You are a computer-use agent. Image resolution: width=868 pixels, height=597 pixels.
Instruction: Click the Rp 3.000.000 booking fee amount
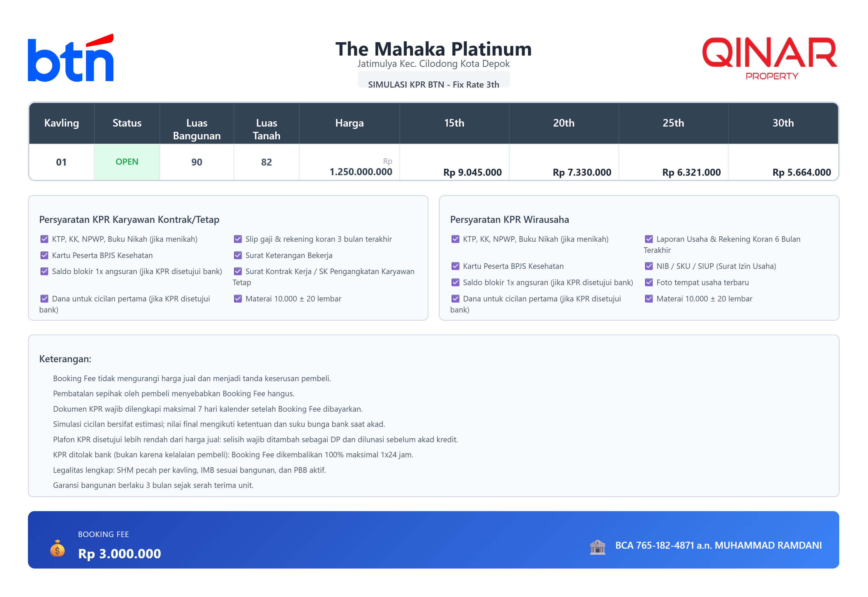click(x=119, y=554)
